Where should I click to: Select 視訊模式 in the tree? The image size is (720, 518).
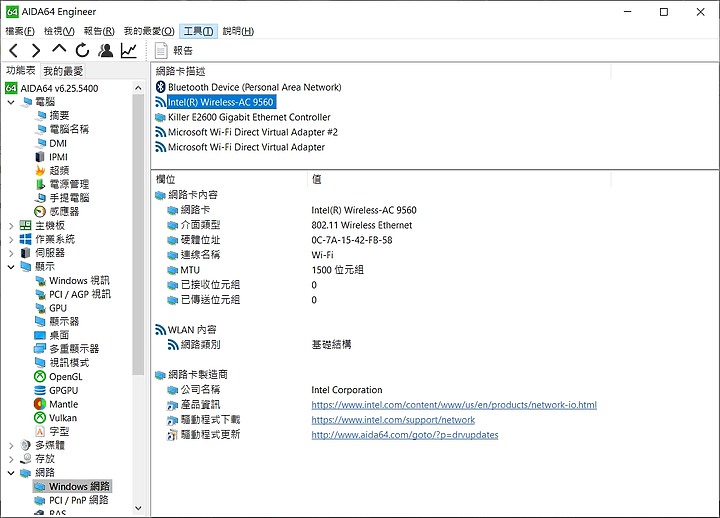click(69, 363)
